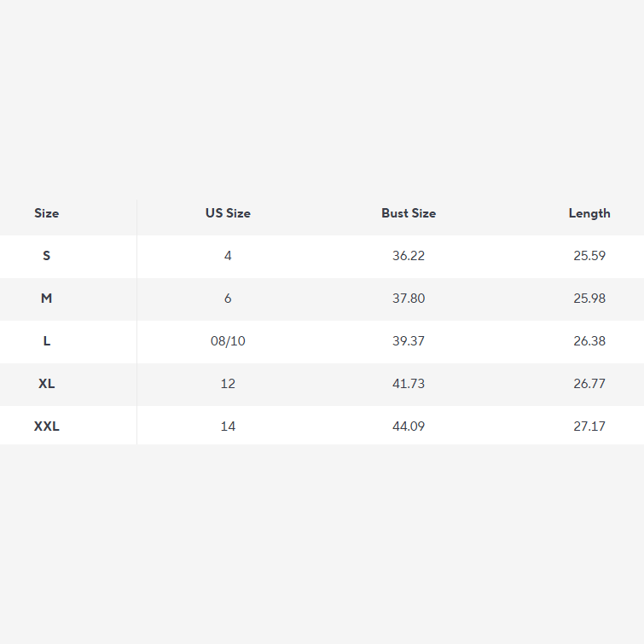Click the US Size column header

tap(228, 213)
